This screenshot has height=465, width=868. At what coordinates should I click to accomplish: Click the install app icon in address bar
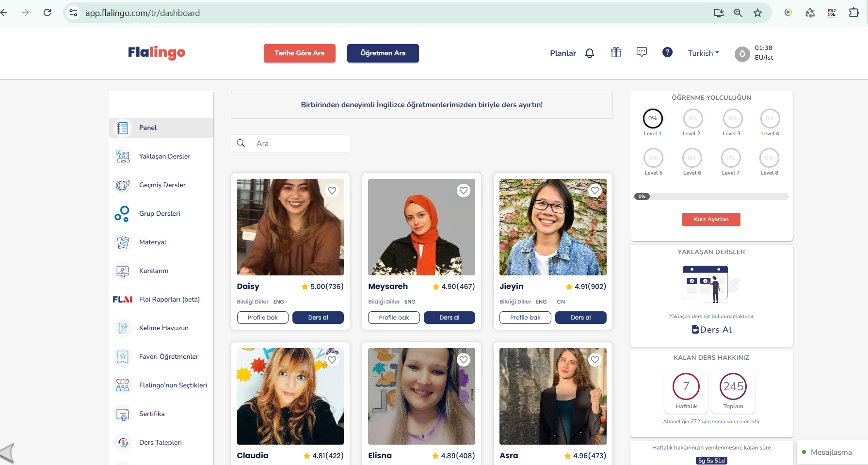tap(719, 13)
